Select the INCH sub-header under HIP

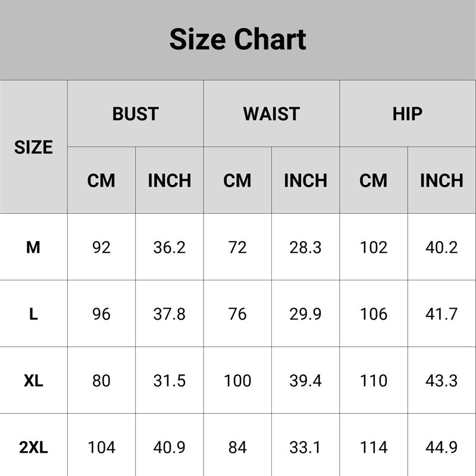click(441, 180)
